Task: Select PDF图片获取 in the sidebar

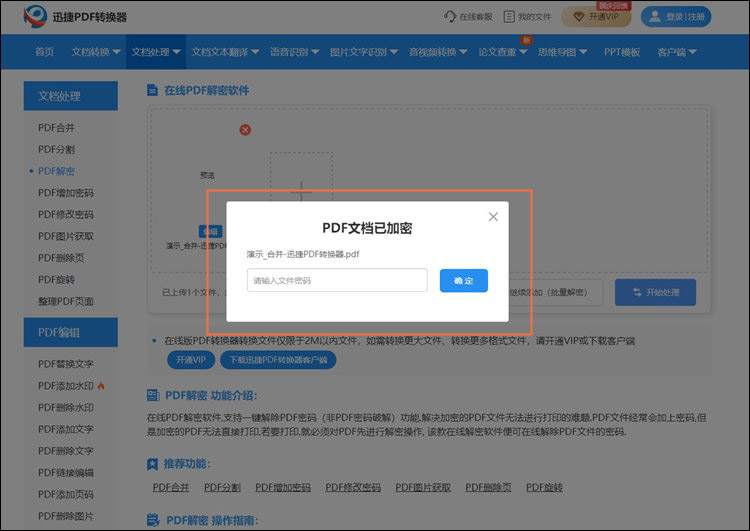Action: click(66, 236)
